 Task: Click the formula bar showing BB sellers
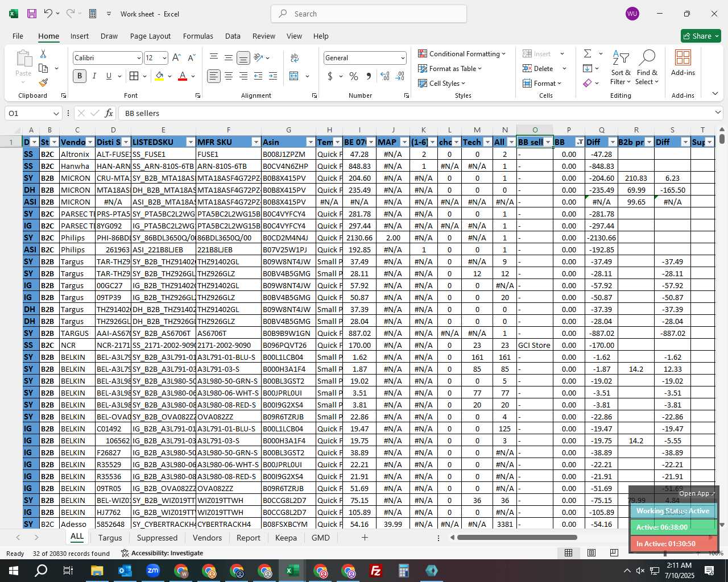[420, 113]
